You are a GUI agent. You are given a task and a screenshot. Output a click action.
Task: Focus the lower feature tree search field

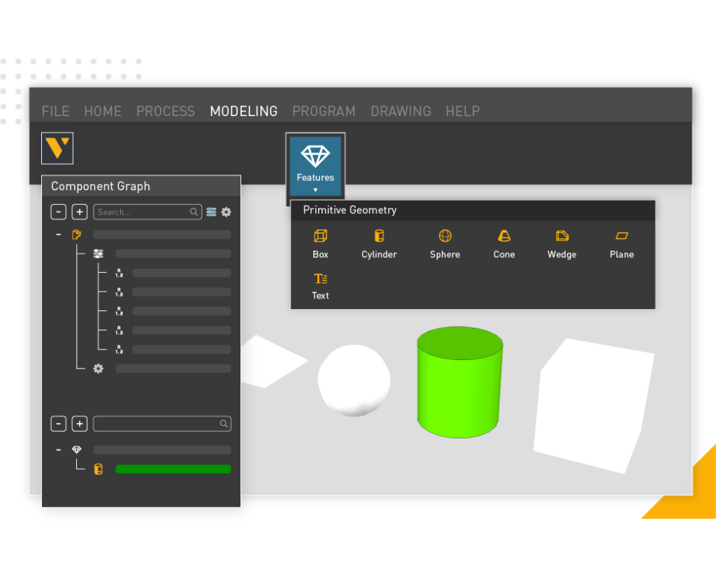pyautogui.click(x=162, y=424)
